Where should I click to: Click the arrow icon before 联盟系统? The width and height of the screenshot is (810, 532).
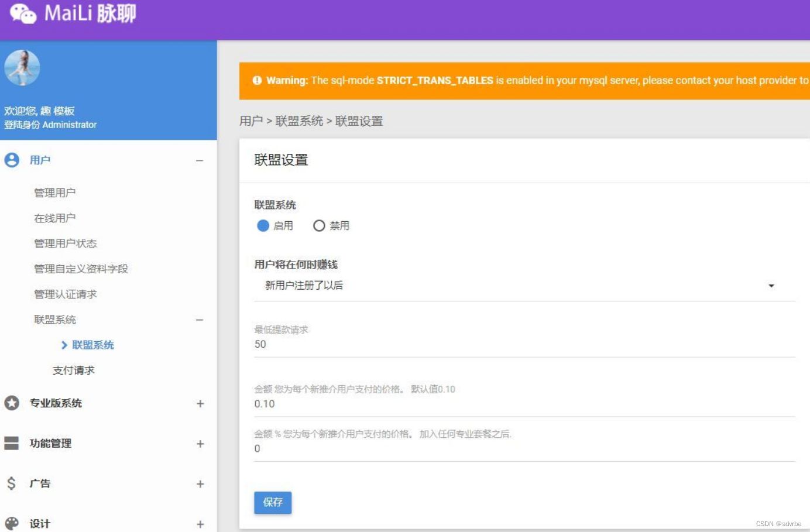pos(65,345)
